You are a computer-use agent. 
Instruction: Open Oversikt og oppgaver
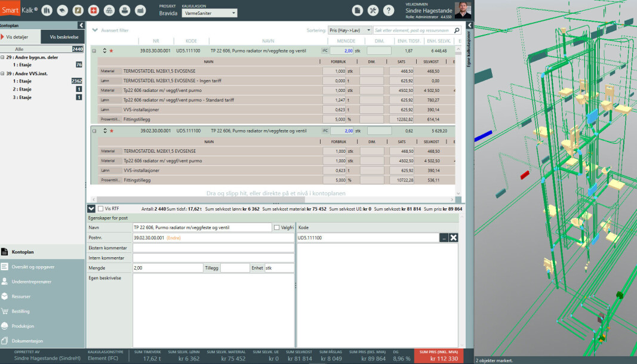[42, 267]
